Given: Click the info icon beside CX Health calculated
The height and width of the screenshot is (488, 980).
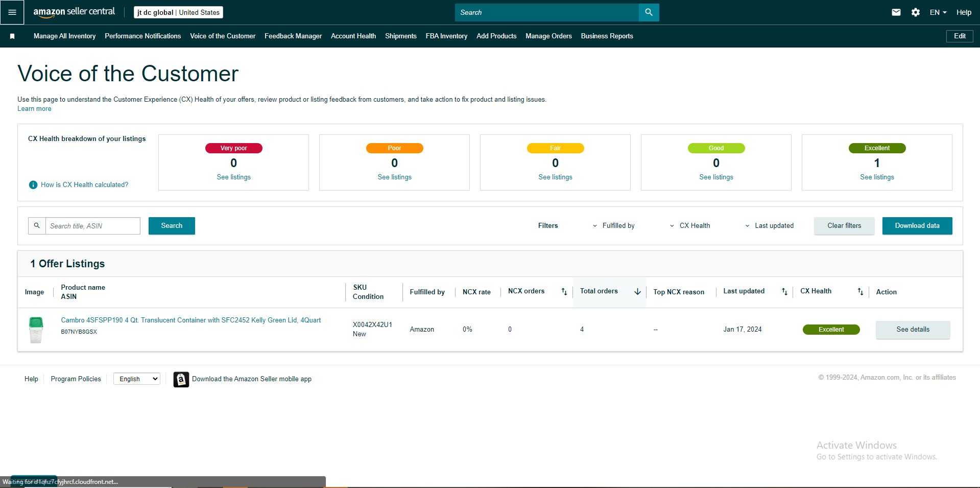Looking at the screenshot, I should click(33, 185).
